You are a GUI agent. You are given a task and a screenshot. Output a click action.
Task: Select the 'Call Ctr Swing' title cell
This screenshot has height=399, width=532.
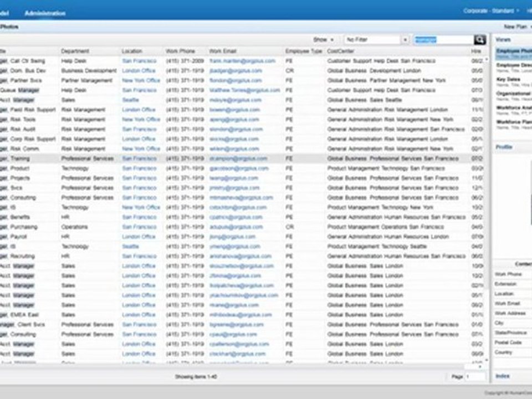tap(22, 61)
